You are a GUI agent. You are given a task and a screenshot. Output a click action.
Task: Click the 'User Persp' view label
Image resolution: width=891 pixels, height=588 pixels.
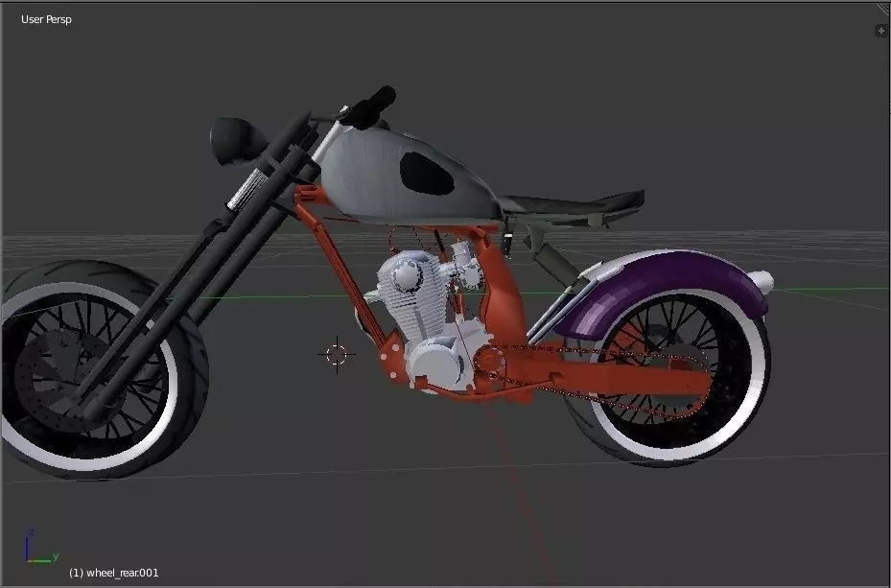[x=46, y=19]
